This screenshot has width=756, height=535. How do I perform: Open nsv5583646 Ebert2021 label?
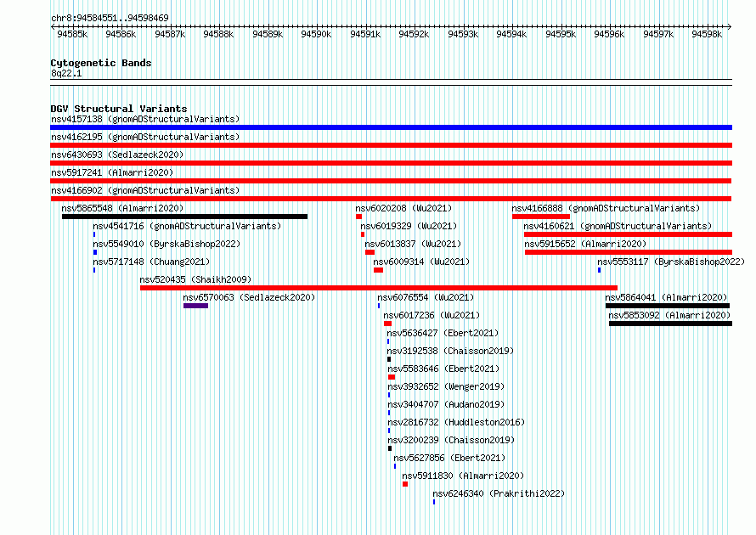point(443,369)
